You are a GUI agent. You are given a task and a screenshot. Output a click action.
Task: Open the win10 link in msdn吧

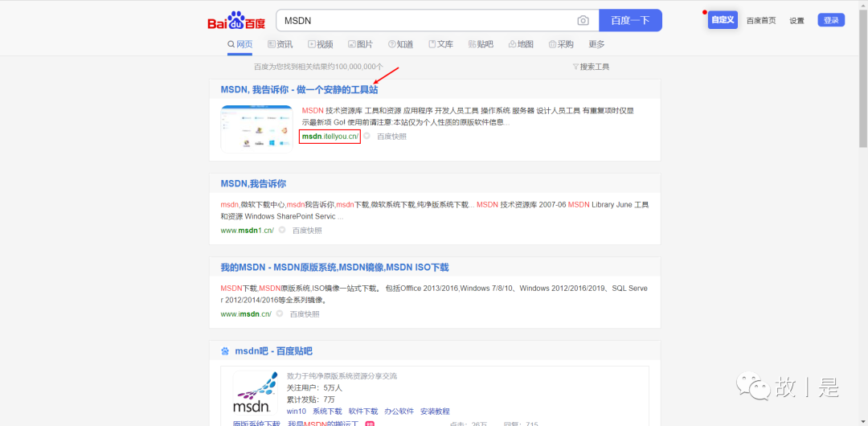coord(296,412)
